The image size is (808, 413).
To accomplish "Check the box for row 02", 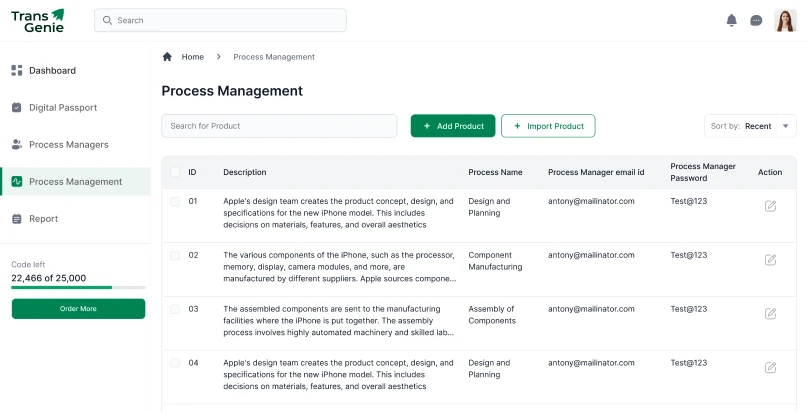I will tap(175, 255).
